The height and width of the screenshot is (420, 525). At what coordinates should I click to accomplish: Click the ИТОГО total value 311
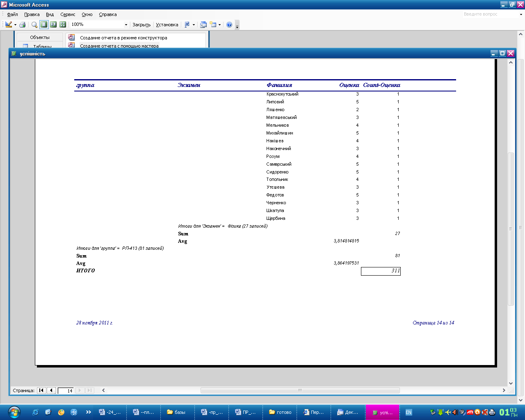(381, 271)
